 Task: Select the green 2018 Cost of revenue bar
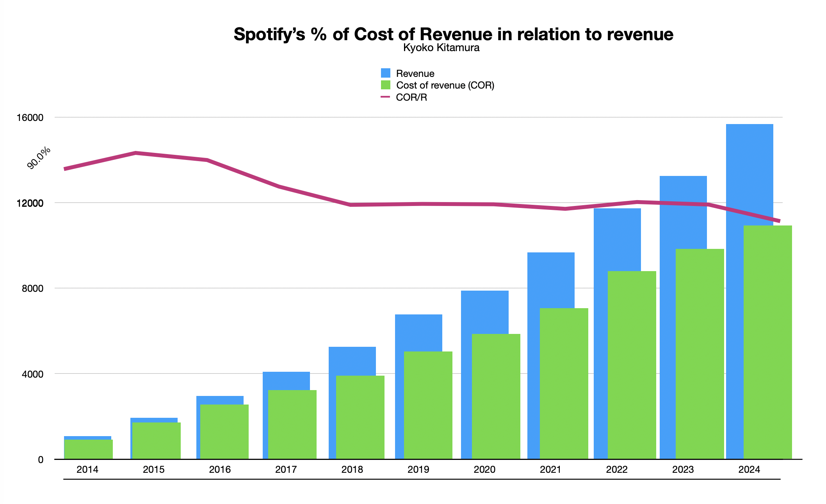click(x=360, y=417)
